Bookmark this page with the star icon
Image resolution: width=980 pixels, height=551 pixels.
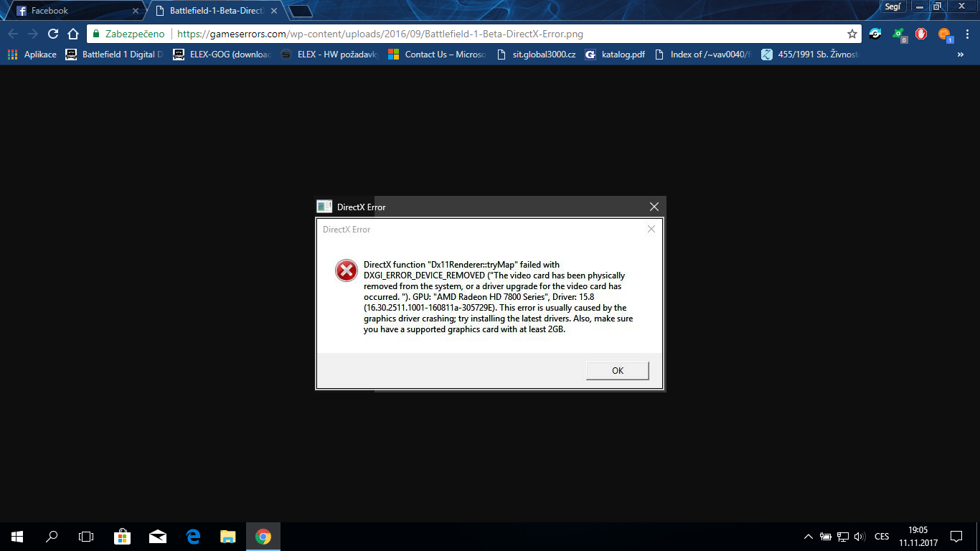[x=852, y=34]
